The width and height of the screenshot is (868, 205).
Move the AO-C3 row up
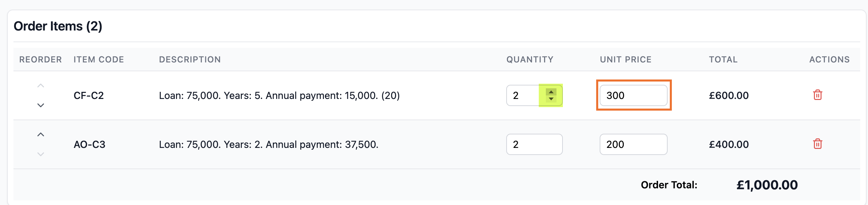click(x=41, y=134)
